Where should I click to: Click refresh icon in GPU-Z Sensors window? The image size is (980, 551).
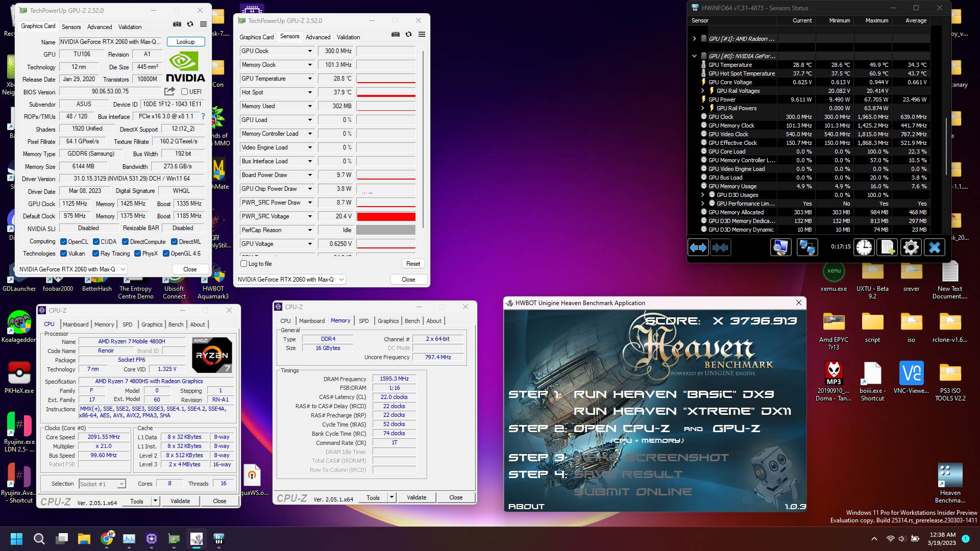pyautogui.click(x=408, y=34)
